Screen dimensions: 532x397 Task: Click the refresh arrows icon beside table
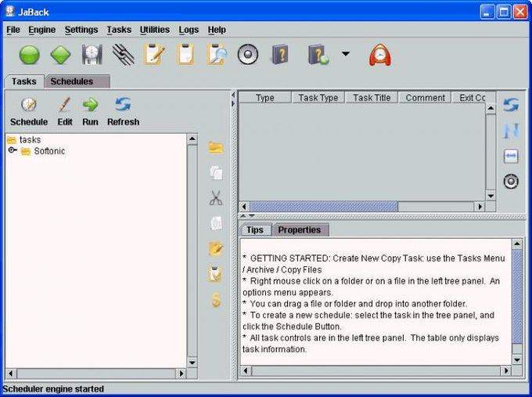(x=511, y=105)
